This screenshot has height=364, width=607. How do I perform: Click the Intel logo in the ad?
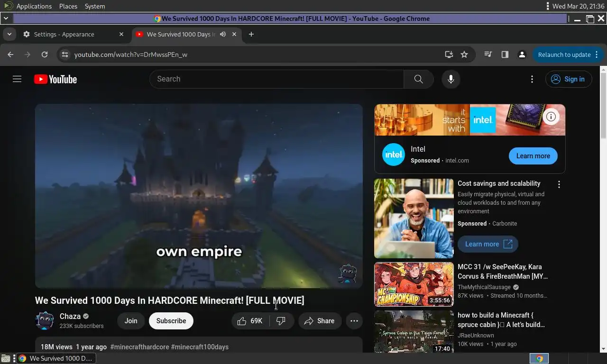(x=394, y=155)
